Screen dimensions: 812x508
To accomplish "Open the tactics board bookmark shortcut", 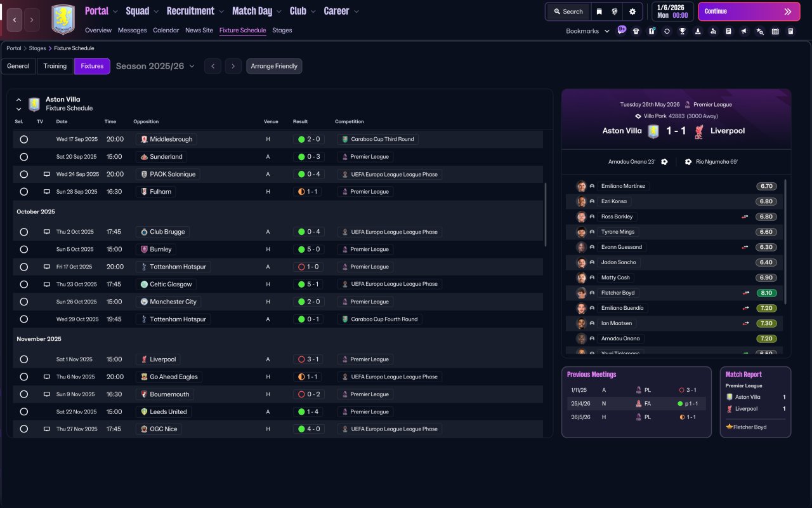I will (x=652, y=31).
